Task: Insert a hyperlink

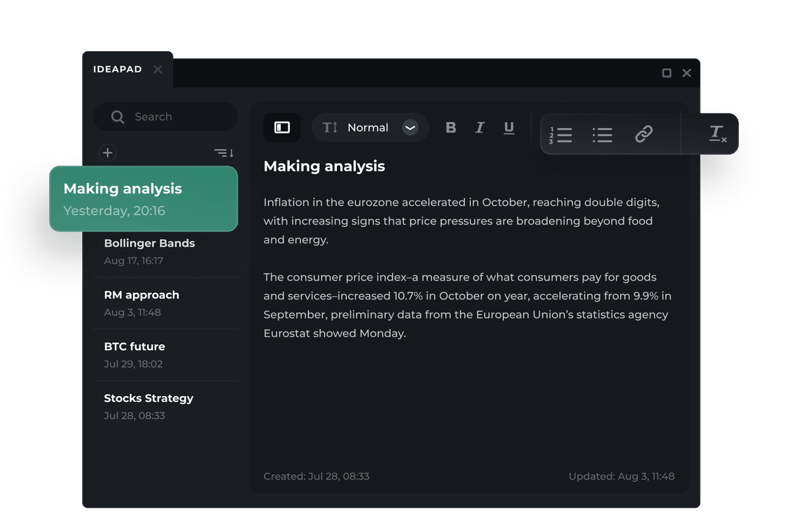Action: coord(644,135)
